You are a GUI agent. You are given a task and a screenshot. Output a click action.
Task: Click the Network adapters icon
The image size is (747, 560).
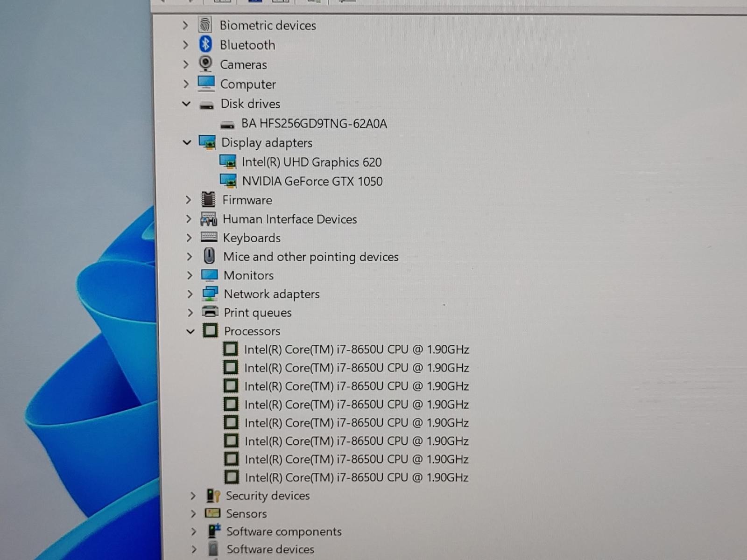pos(210,294)
